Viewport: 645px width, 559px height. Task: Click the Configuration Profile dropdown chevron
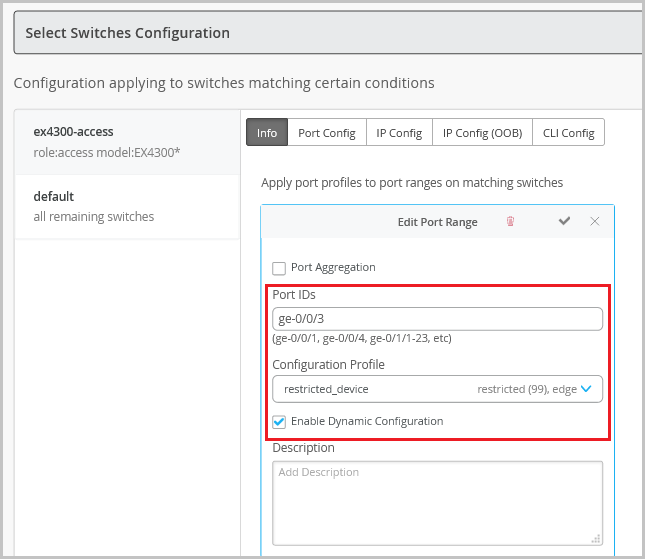[587, 389]
